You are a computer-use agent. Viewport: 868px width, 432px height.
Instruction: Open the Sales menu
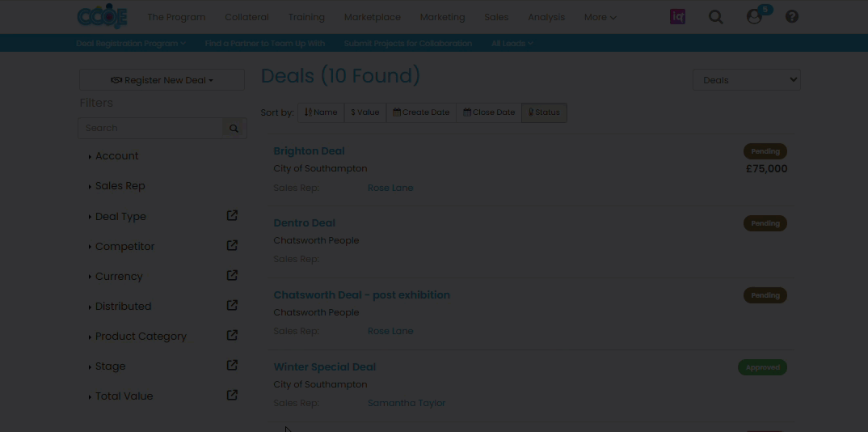point(496,17)
